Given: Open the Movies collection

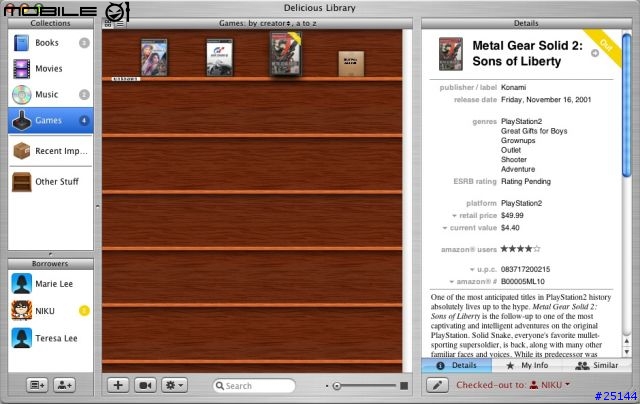Looking at the screenshot, I should click(x=51, y=69).
